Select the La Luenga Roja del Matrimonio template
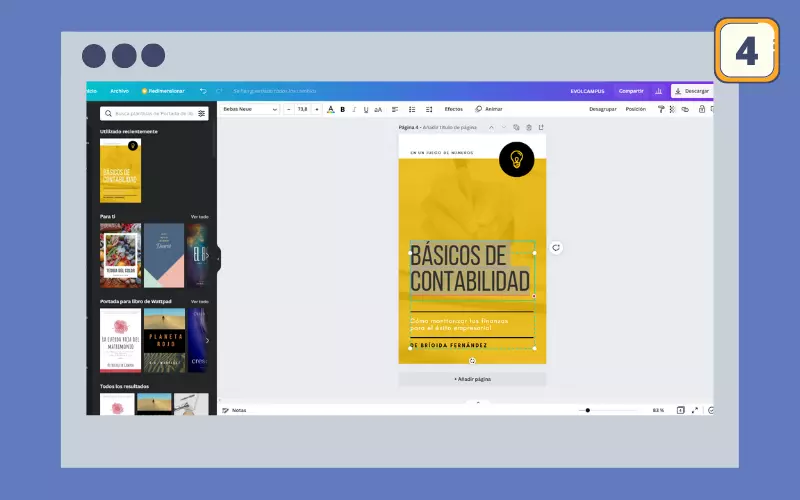This screenshot has height=500, width=800. (120, 340)
